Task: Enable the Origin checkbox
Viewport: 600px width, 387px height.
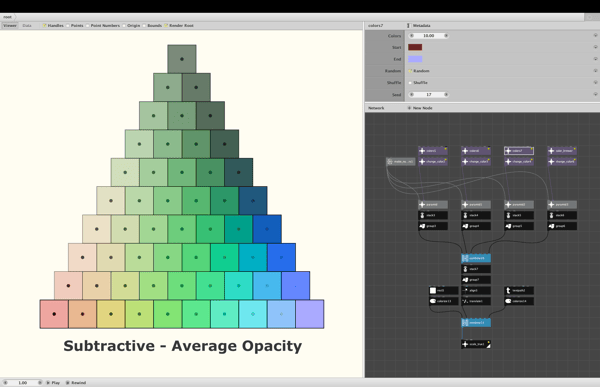Action: pyautogui.click(x=124, y=26)
